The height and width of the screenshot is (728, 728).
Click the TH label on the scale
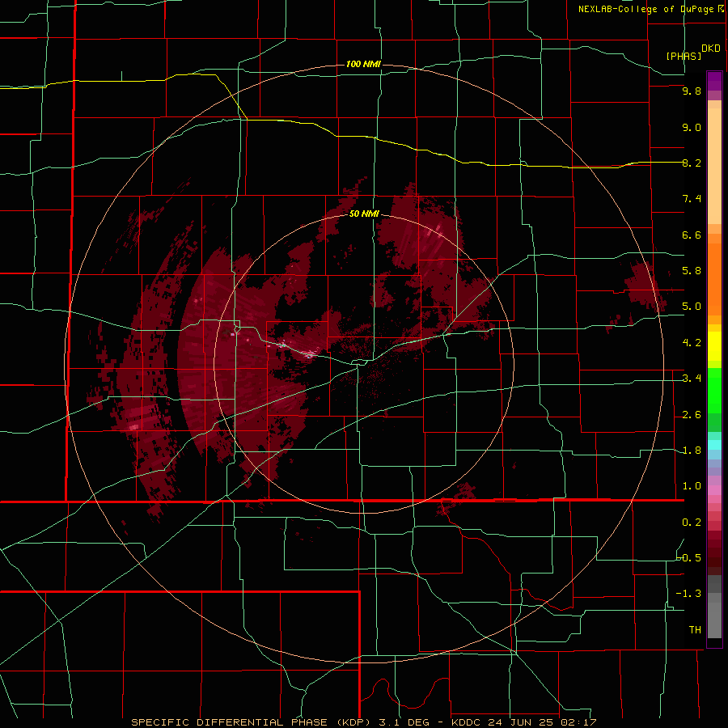[695, 630]
